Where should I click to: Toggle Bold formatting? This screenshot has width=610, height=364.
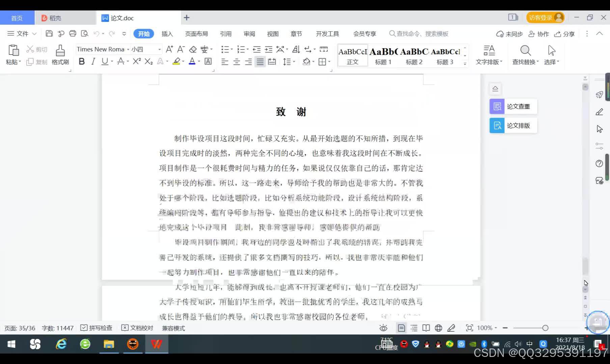click(x=82, y=61)
